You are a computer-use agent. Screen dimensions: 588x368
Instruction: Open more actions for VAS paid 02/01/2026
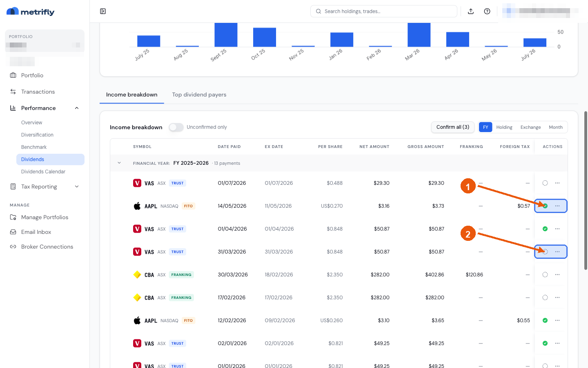557,343
